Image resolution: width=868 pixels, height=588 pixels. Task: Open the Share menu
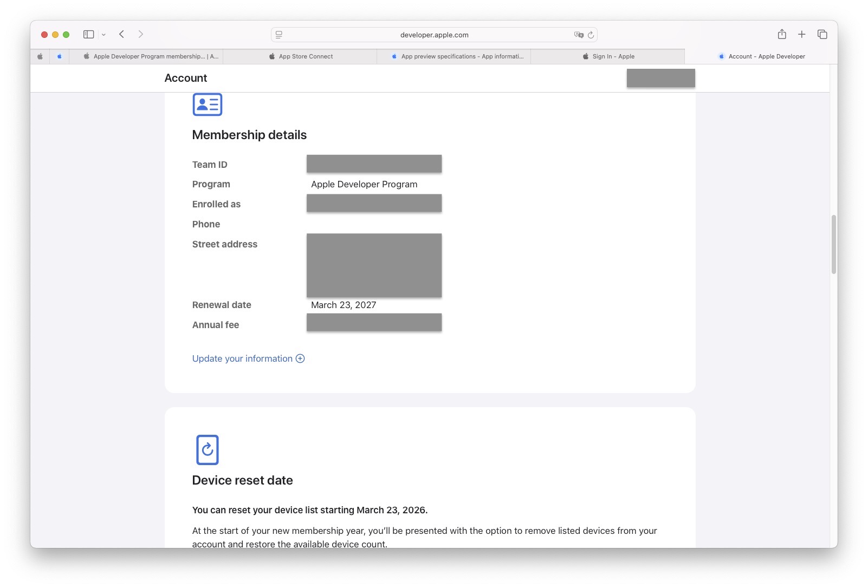[x=782, y=34]
